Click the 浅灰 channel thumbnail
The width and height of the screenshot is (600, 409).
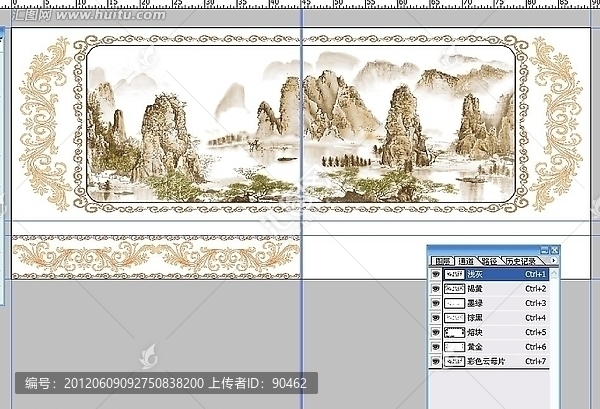[455, 274]
